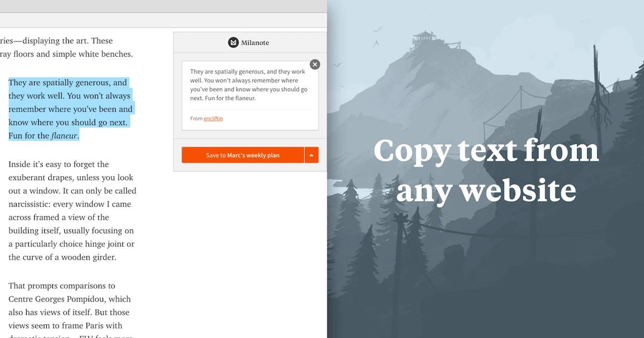This screenshot has width=644, height=338.
Task: Click the Milanote logo icon in the clipper header
Action: 233,42
